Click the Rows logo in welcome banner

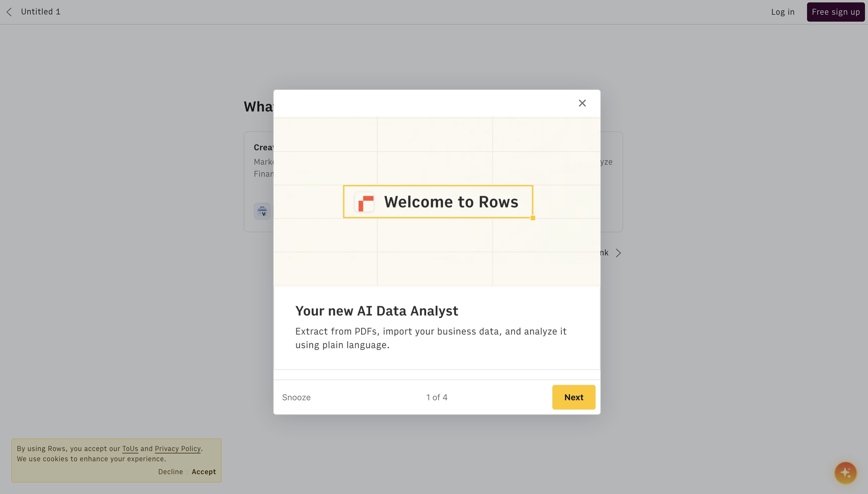coord(366,202)
